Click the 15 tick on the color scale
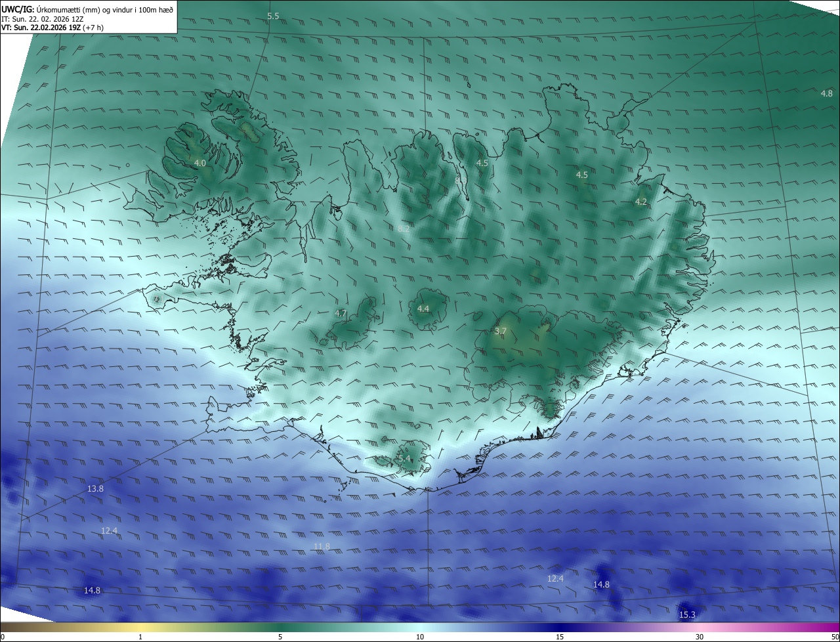This screenshot has width=840, height=642. point(560,637)
